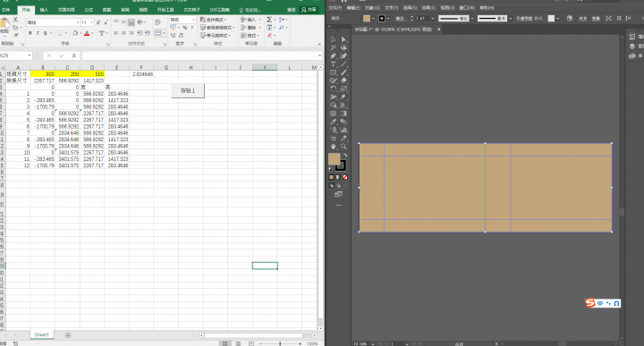Choose the Eraser tool
The height and width of the screenshot is (346, 644).
pos(343,80)
